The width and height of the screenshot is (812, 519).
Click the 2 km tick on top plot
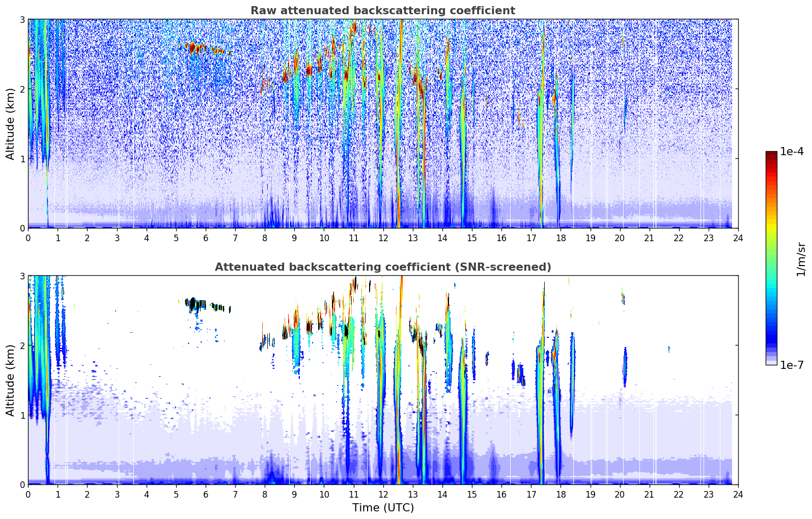click(22, 89)
